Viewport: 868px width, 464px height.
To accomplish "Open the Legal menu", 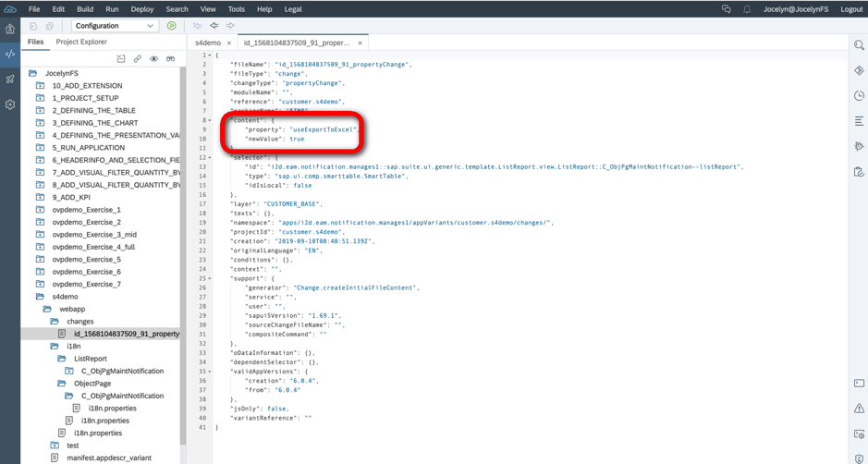I will point(293,9).
